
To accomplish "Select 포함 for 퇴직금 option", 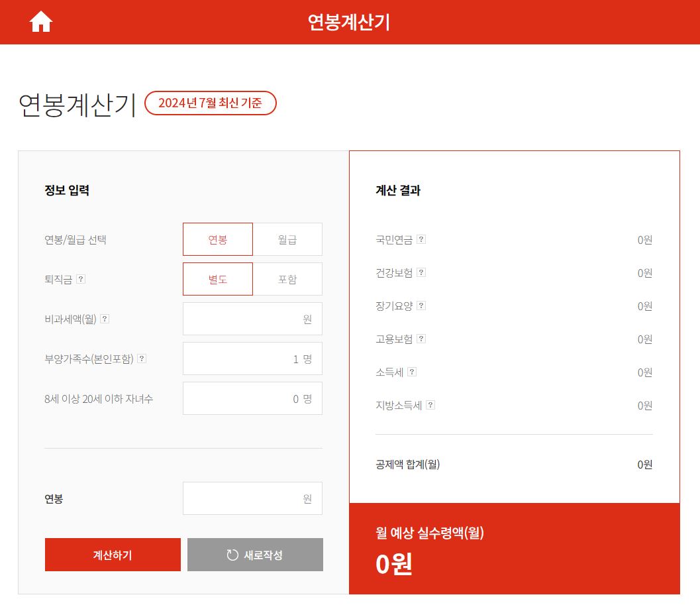I will coord(287,279).
